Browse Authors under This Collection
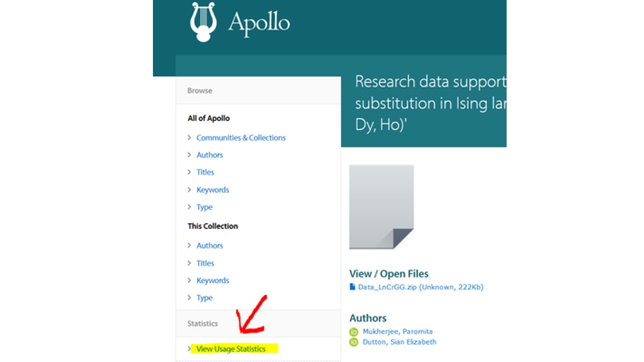 pos(209,246)
